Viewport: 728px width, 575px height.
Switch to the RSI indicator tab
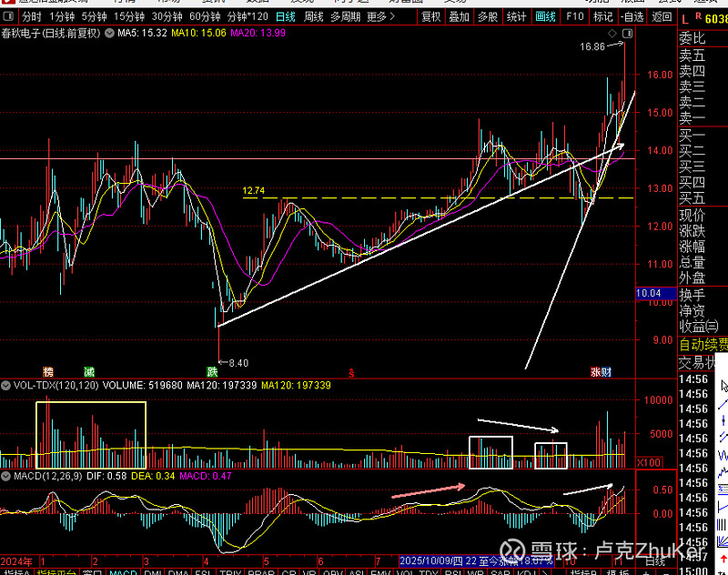click(452, 571)
